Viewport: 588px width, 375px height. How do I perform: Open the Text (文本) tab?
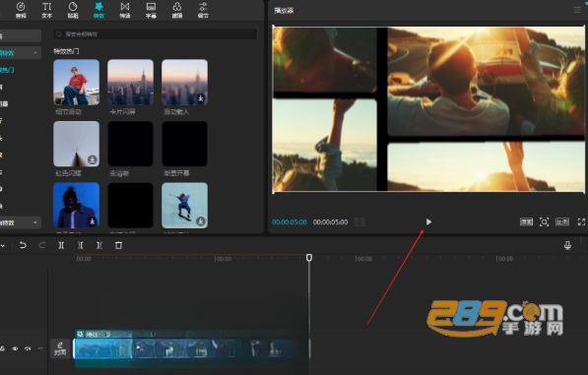click(46, 10)
